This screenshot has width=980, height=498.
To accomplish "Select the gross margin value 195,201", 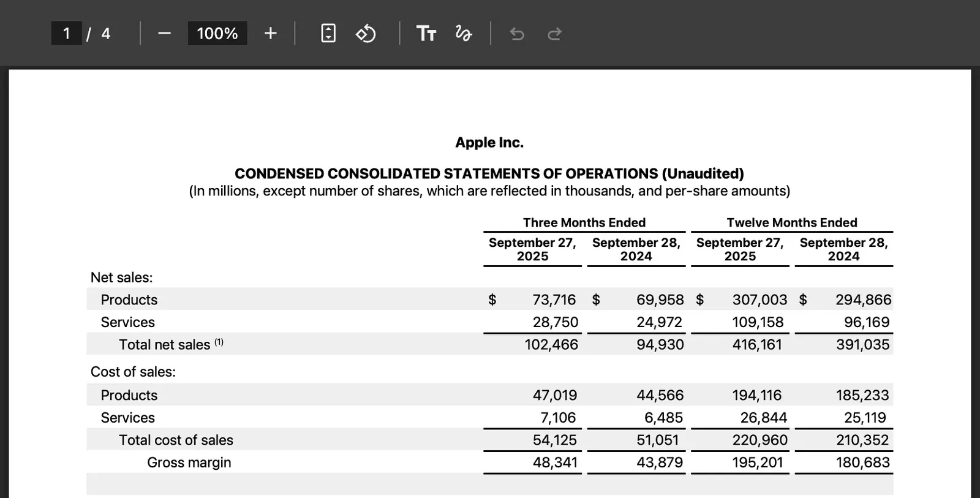I will point(758,462).
